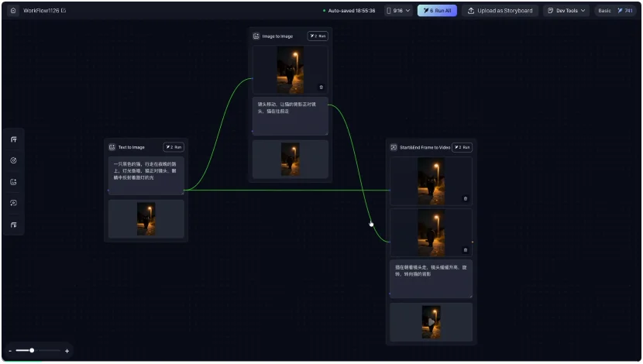The image size is (643, 364).
Task: Run the Image to Image node
Action: click(317, 36)
